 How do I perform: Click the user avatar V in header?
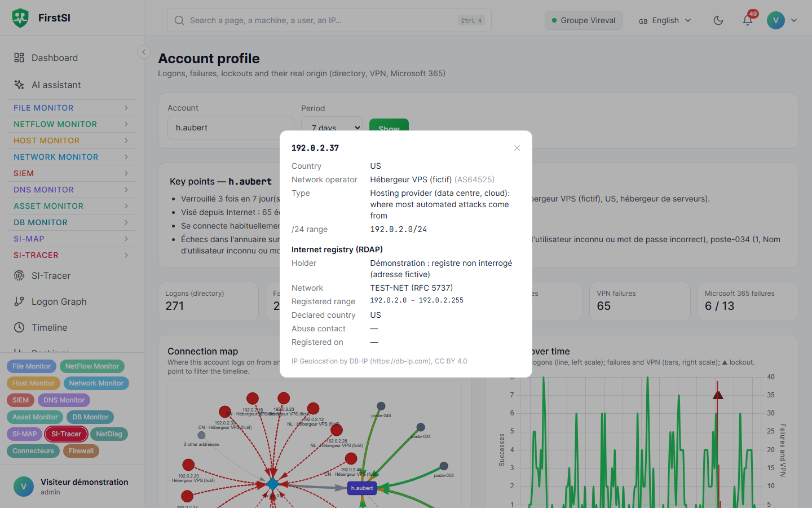click(x=776, y=20)
